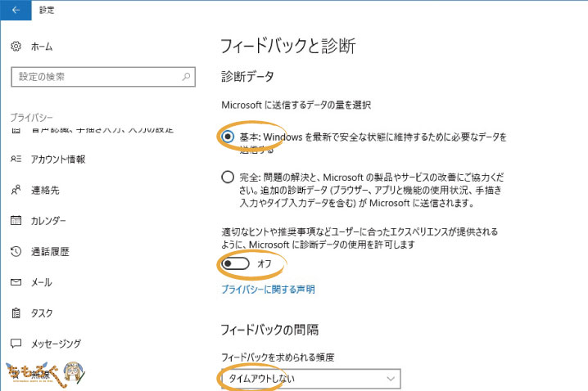The image size is (588, 391).
Task: Click the フィードバックの間隔 heading
Action: click(x=269, y=330)
